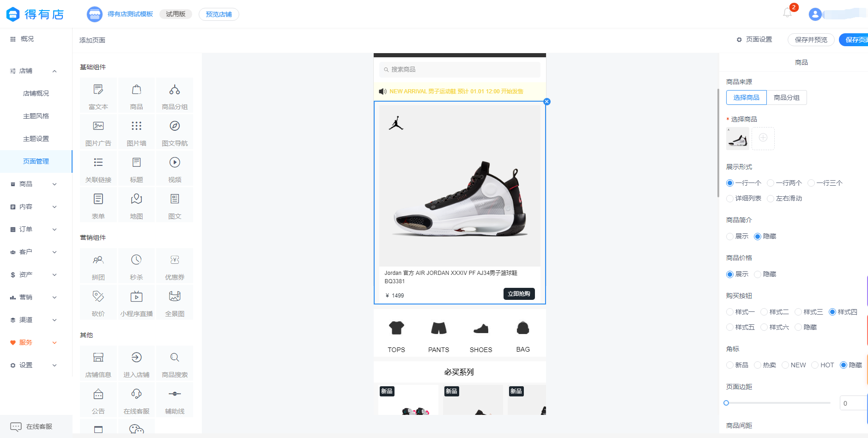This screenshot has height=438, width=868.
Task: Add the 秒杀 flash sale component
Action: click(136, 266)
